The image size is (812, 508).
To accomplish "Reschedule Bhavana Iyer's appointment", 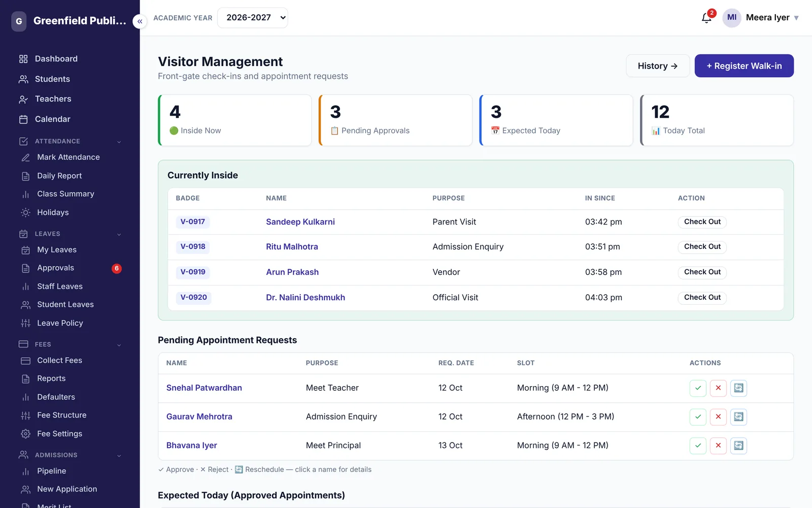I will [x=738, y=446].
